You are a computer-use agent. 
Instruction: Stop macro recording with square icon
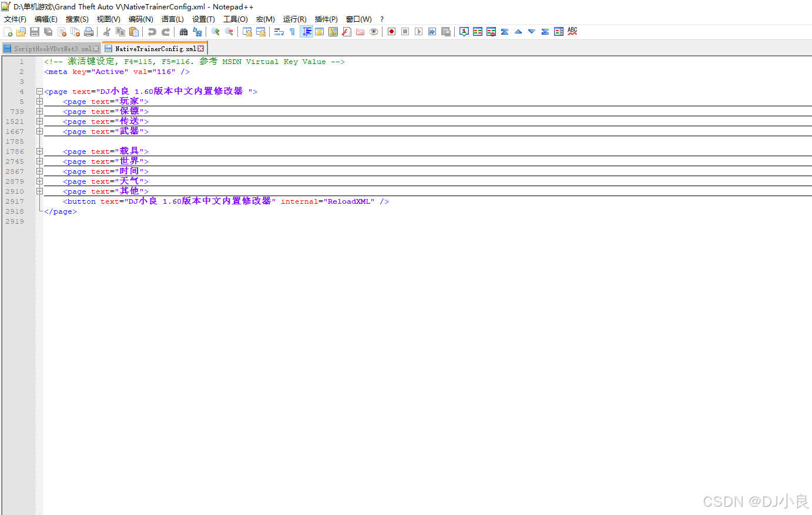(405, 32)
